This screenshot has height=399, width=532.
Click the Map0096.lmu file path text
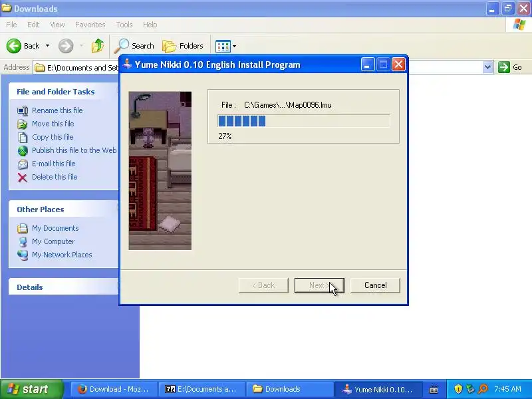[x=288, y=105]
